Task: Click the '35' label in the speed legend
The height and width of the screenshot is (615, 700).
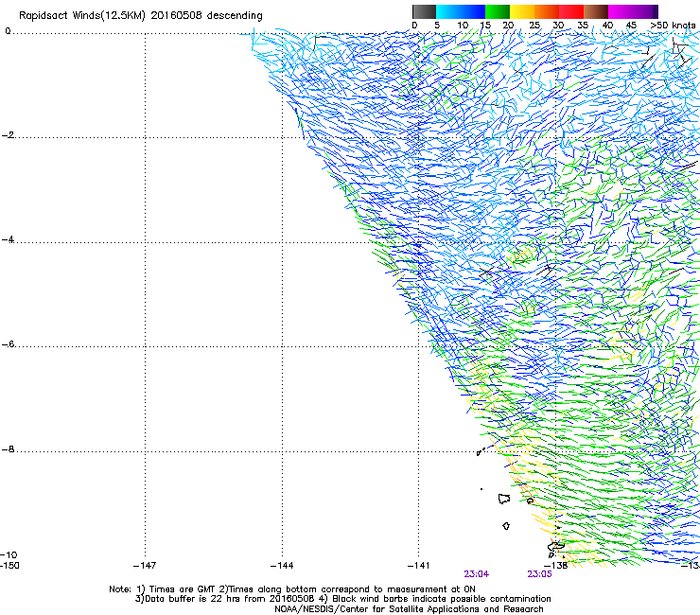Action: (x=583, y=26)
